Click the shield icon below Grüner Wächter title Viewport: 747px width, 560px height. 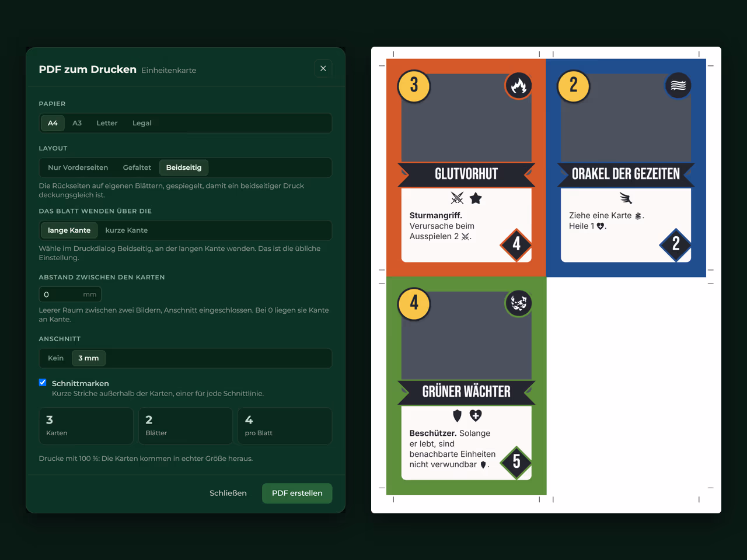coord(458,416)
